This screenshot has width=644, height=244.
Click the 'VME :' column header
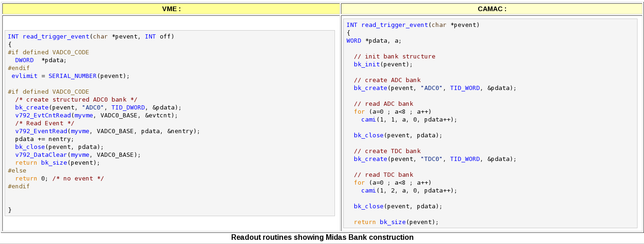171,9
